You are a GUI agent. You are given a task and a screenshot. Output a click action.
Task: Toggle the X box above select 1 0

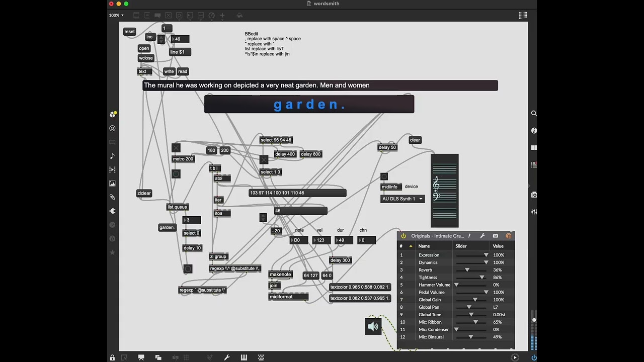coord(264,160)
